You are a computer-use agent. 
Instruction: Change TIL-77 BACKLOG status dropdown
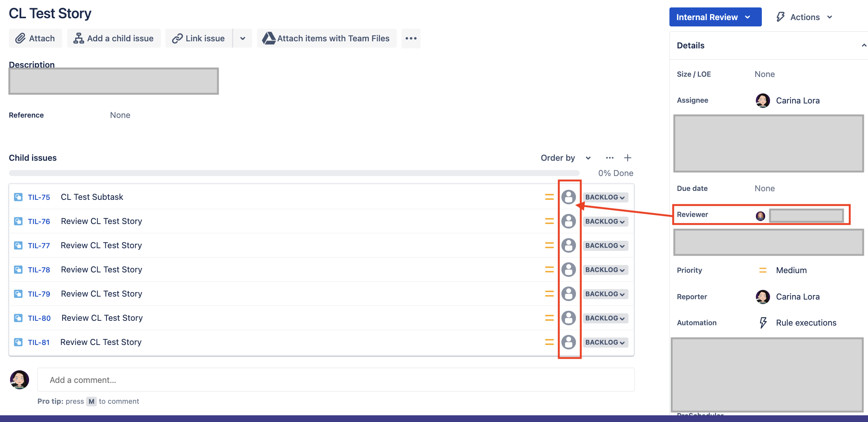pos(605,246)
